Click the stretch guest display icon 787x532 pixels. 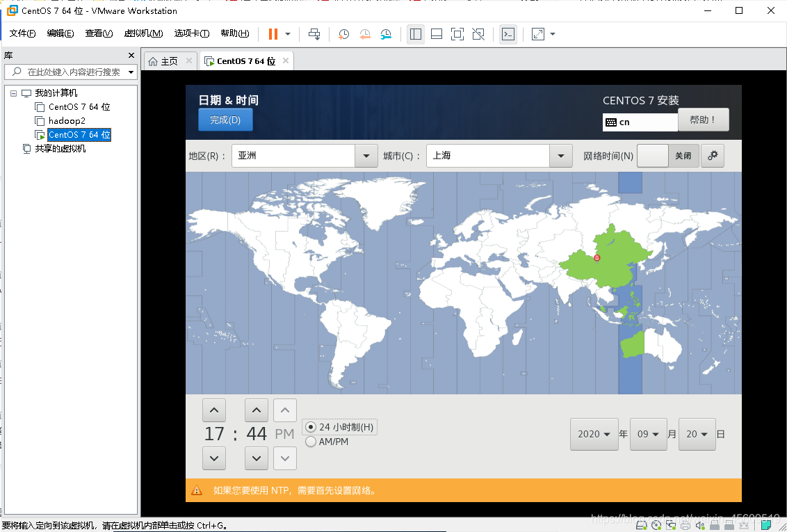[x=537, y=34]
